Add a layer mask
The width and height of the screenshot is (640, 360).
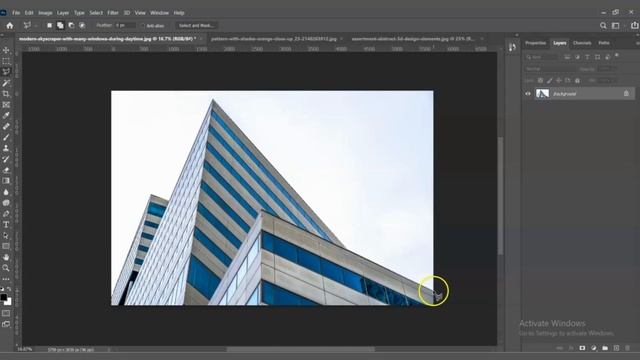coord(582,348)
